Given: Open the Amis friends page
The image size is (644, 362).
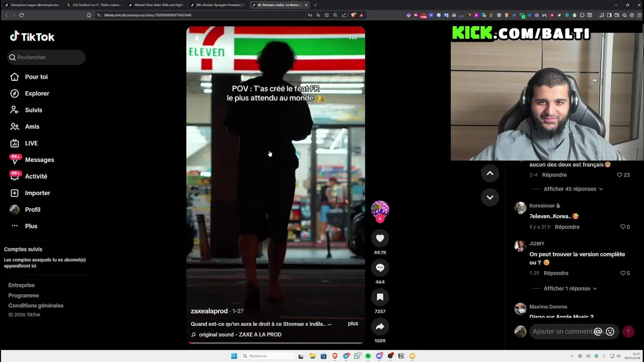Looking at the screenshot, I should coord(32,127).
